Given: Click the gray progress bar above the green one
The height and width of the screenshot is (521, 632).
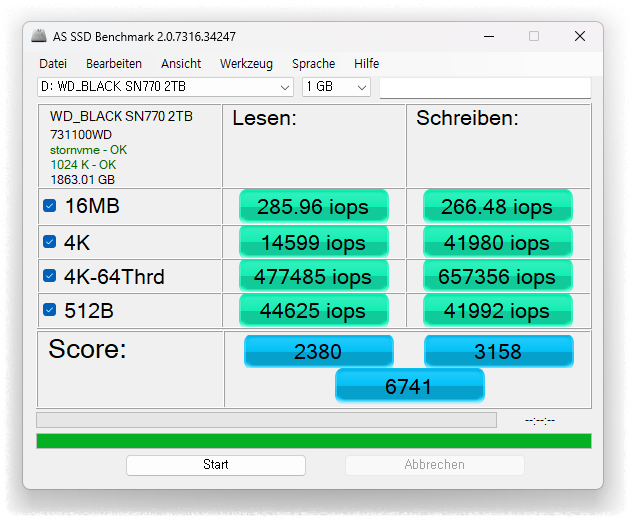Looking at the screenshot, I should [266, 420].
